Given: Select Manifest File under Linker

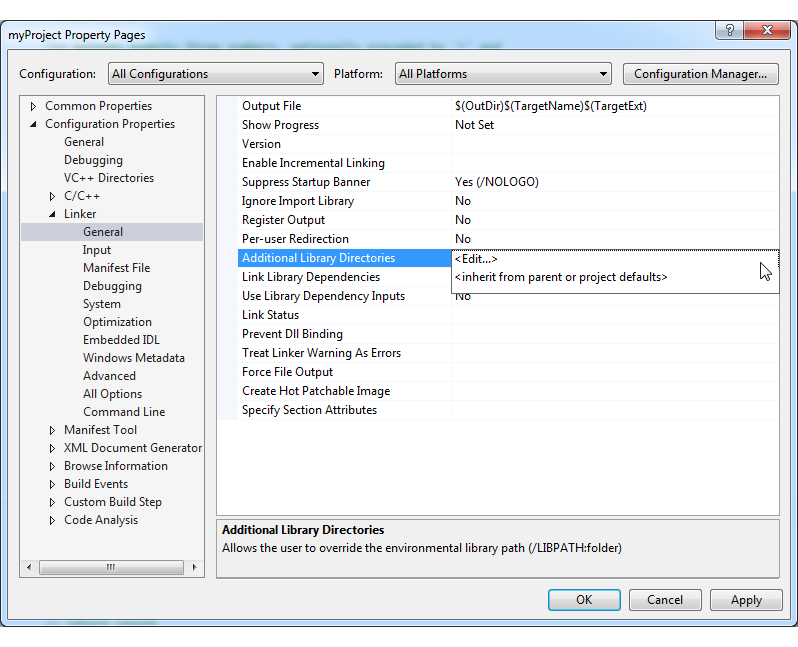Looking at the screenshot, I should pyautogui.click(x=117, y=268).
